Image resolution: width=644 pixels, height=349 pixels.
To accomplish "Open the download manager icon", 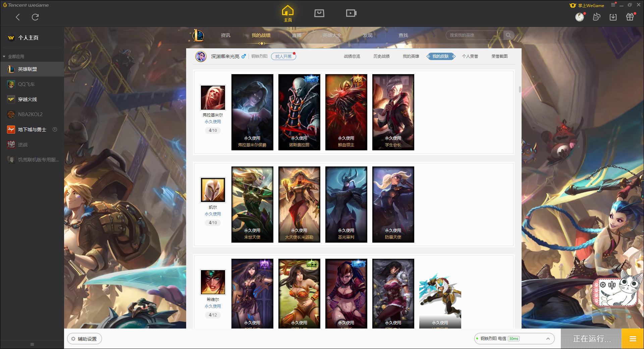I will coord(613,17).
